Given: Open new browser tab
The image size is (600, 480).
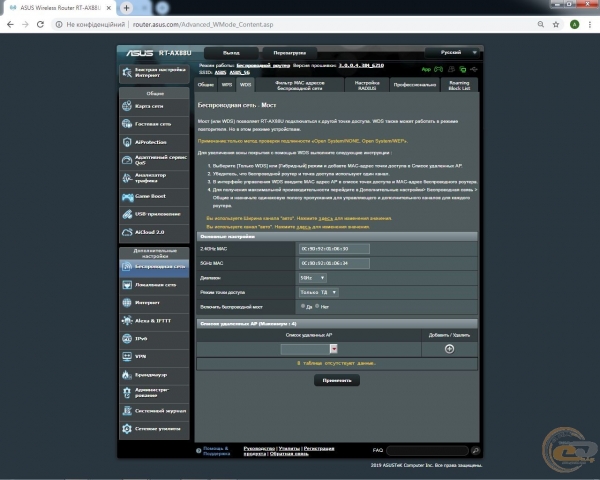Looking at the screenshot, I should tap(126, 7).
